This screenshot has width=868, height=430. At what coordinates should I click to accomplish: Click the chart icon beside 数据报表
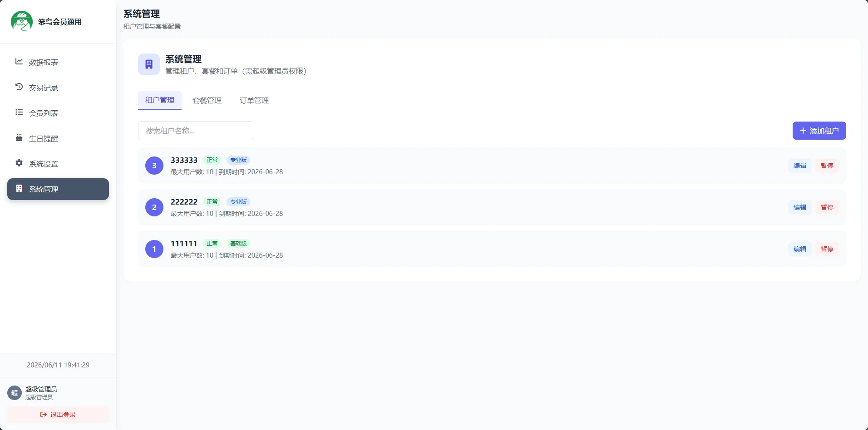[19, 61]
